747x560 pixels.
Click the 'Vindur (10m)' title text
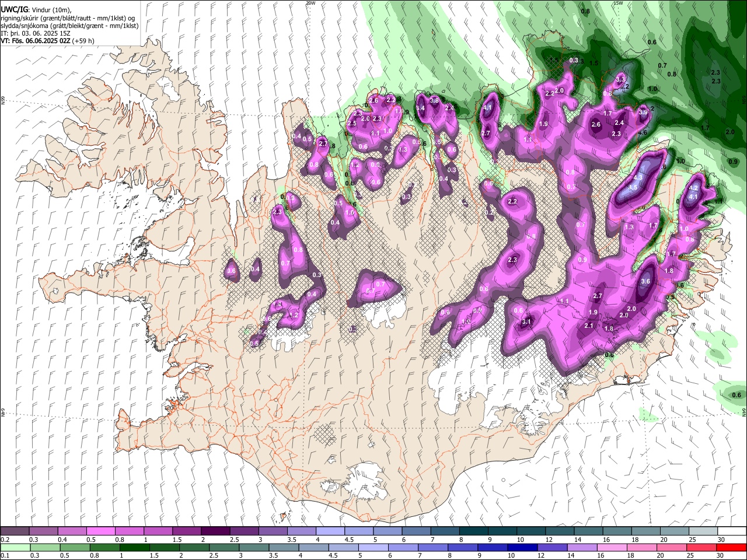pyautogui.click(x=51, y=9)
